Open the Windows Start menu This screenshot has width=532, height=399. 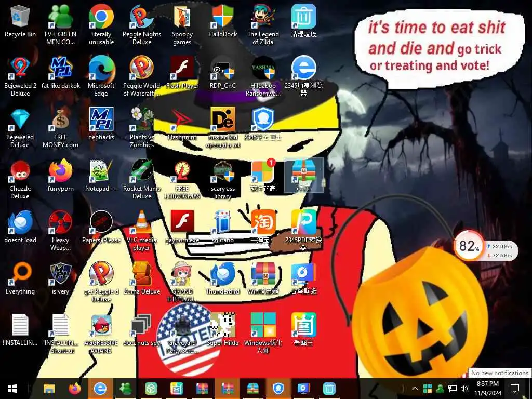(12, 389)
